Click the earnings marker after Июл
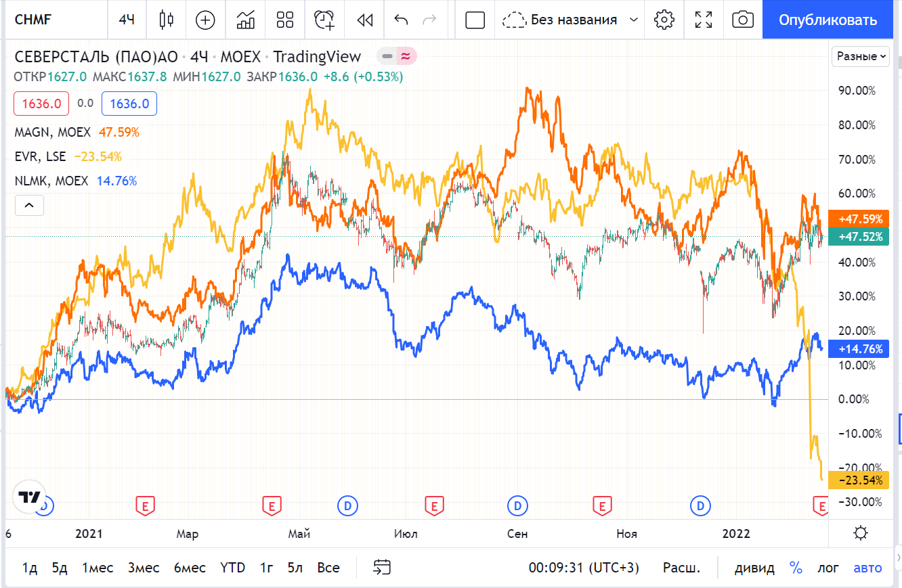Viewport: 902px width, 588px height. pos(434,505)
